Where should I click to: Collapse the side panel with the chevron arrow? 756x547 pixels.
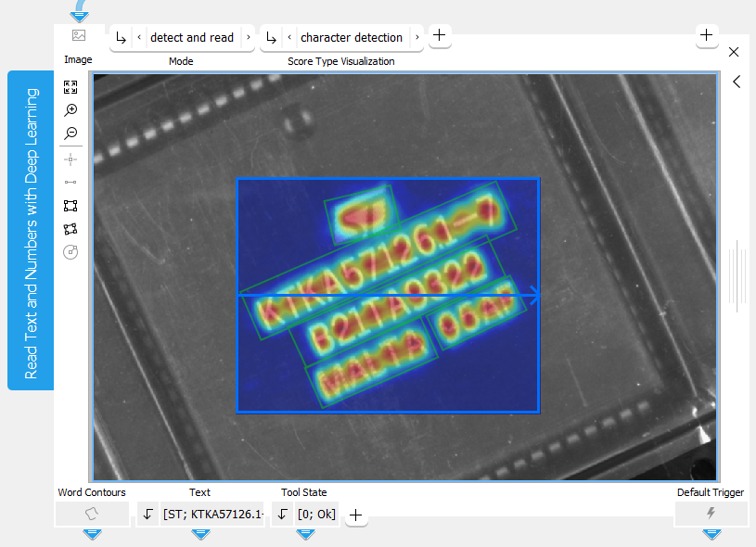coord(737,82)
